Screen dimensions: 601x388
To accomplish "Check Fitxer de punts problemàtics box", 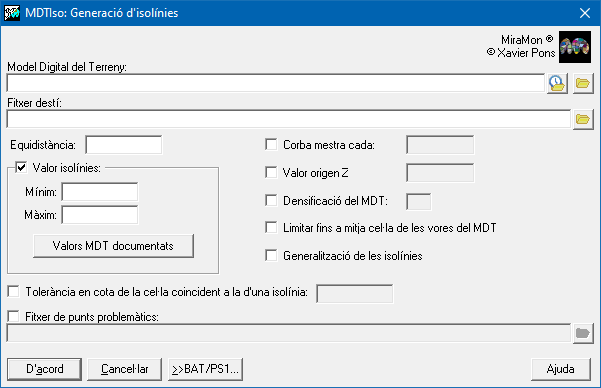I will [13, 316].
